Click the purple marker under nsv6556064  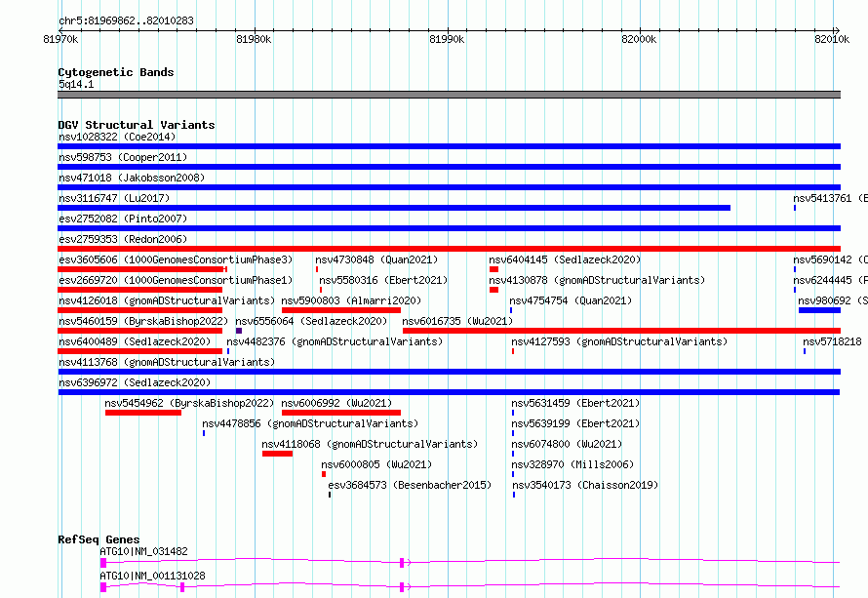[239, 331]
